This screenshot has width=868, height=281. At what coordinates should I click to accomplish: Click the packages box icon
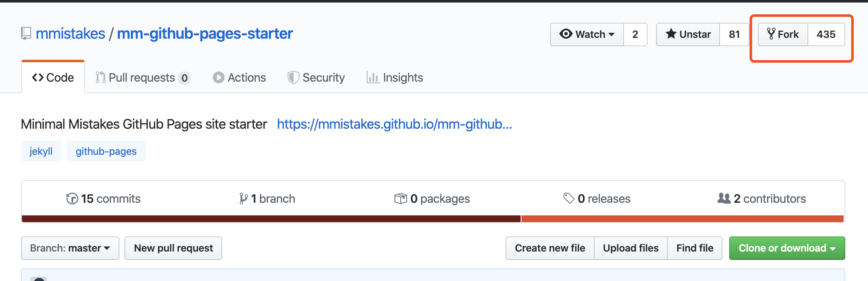[400, 199]
